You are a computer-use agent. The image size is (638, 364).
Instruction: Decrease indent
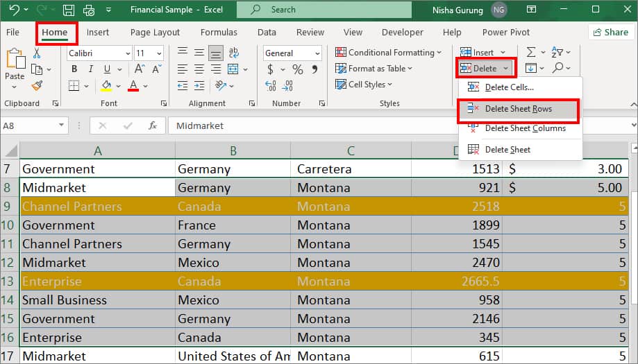pos(183,86)
